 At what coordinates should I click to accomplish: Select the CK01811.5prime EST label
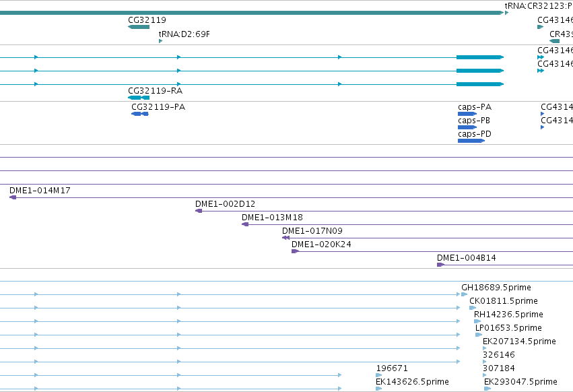[503, 301]
